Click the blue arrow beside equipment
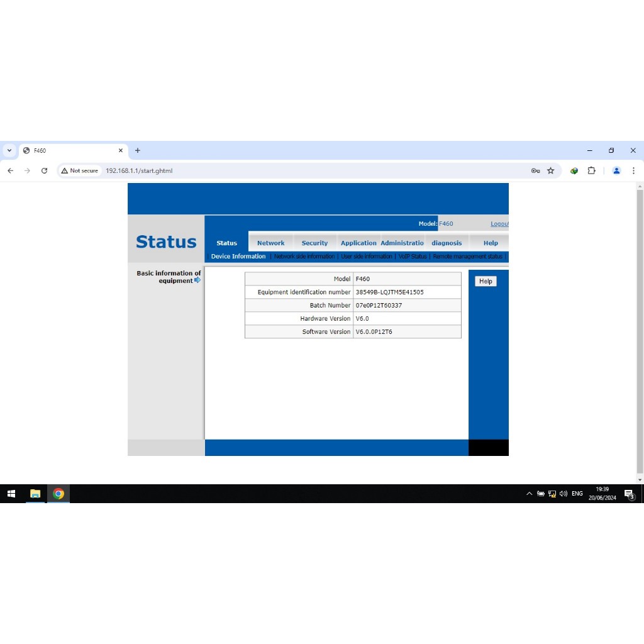 pos(197,280)
